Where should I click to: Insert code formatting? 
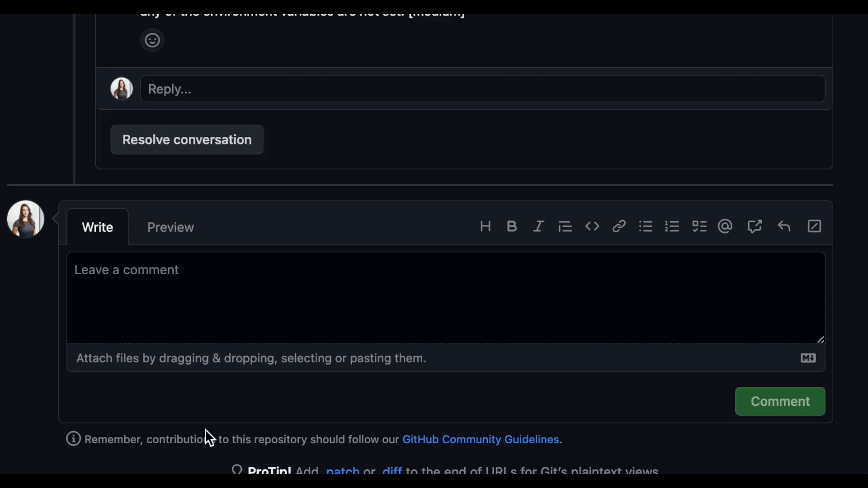[592, 226]
